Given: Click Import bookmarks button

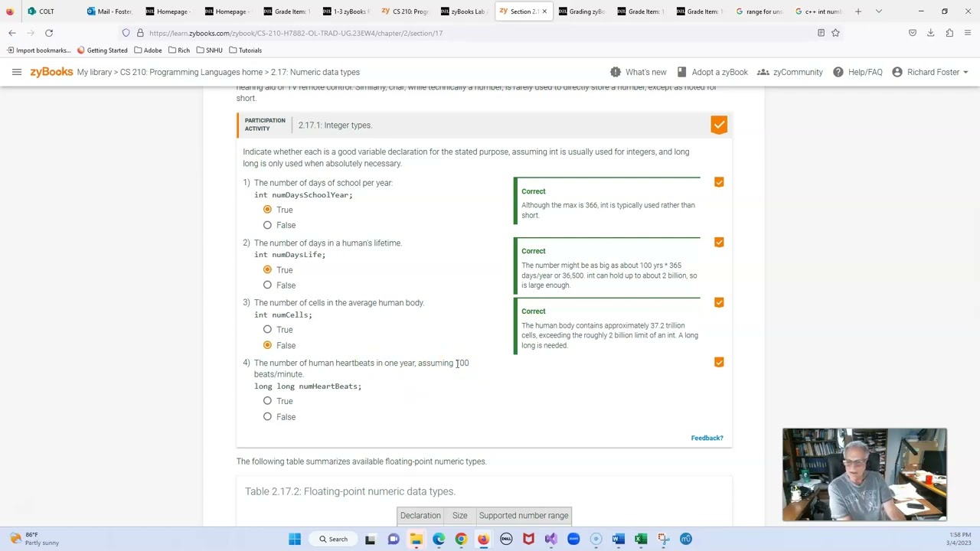Looking at the screenshot, I should [38, 51].
